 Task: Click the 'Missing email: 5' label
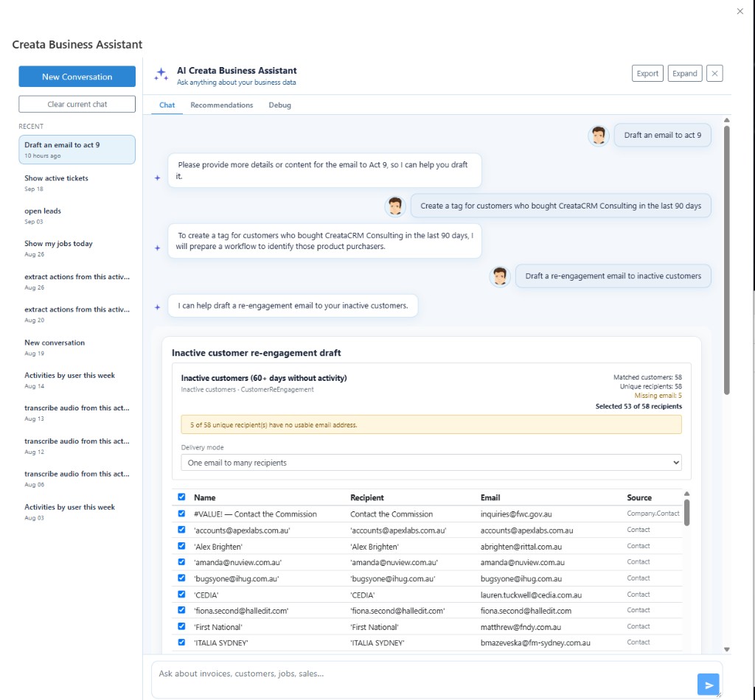click(x=658, y=396)
